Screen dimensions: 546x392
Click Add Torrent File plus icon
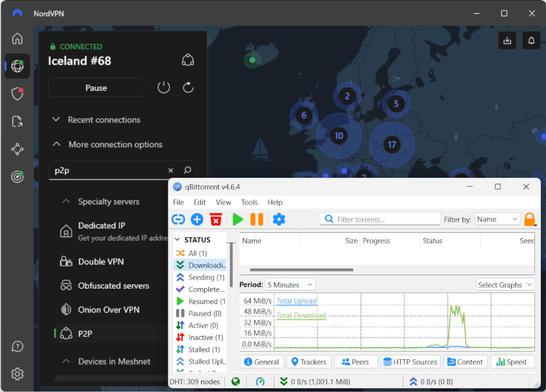tap(197, 219)
